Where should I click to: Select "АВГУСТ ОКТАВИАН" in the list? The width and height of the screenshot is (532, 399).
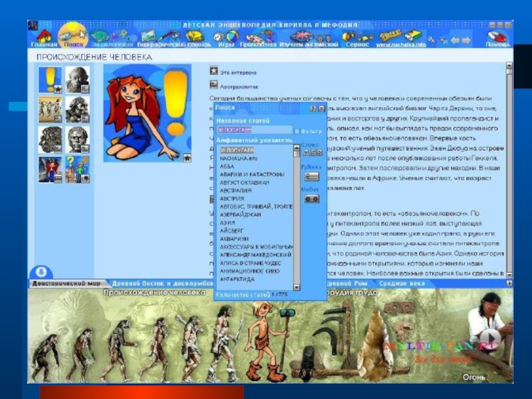click(x=245, y=182)
